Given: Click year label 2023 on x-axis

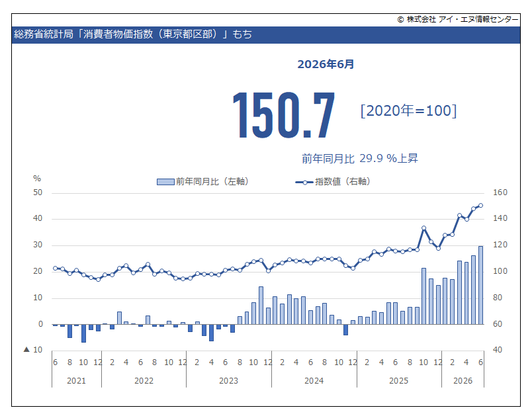Looking at the screenshot, I should [229, 381].
